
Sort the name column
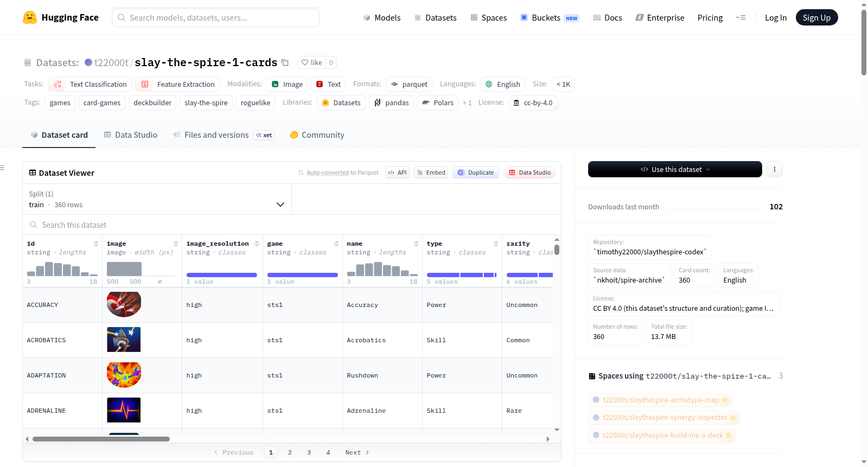(416, 244)
